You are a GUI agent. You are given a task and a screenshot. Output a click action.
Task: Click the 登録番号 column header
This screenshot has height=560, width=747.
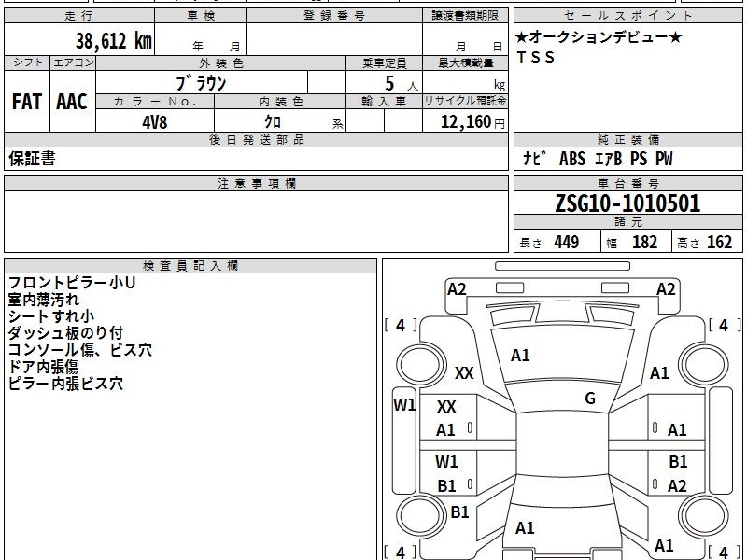[334, 16]
